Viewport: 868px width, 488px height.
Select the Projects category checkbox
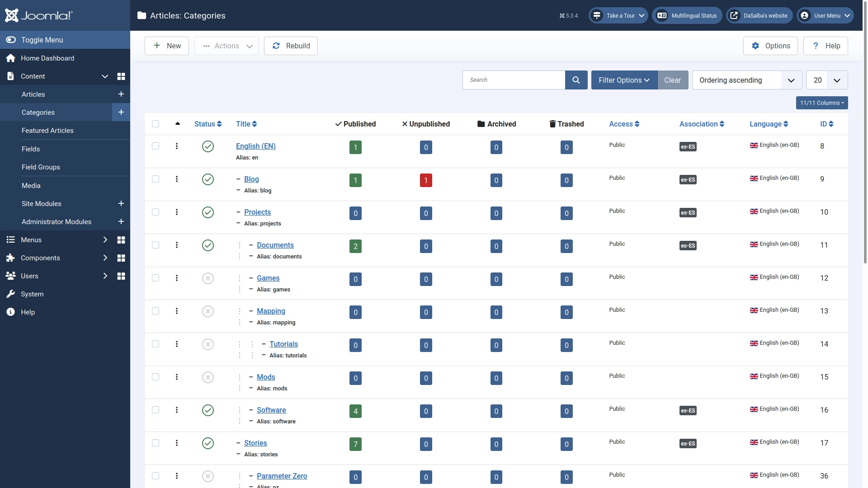click(156, 212)
